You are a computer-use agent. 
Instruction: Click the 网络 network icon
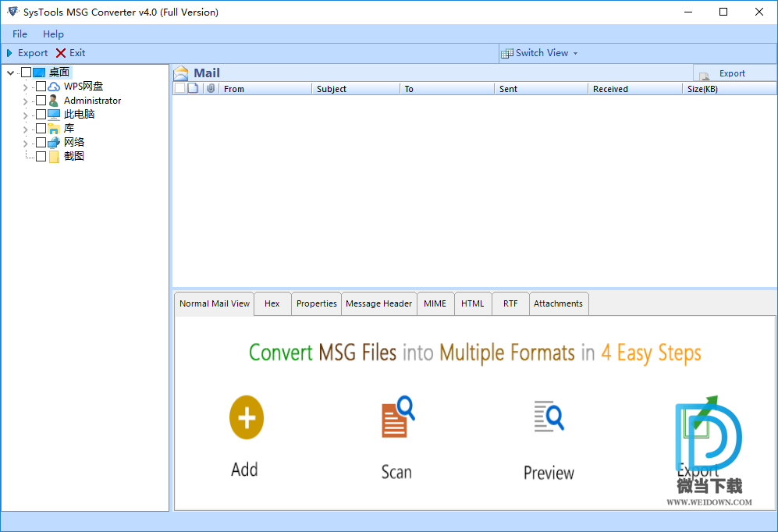click(x=54, y=143)
